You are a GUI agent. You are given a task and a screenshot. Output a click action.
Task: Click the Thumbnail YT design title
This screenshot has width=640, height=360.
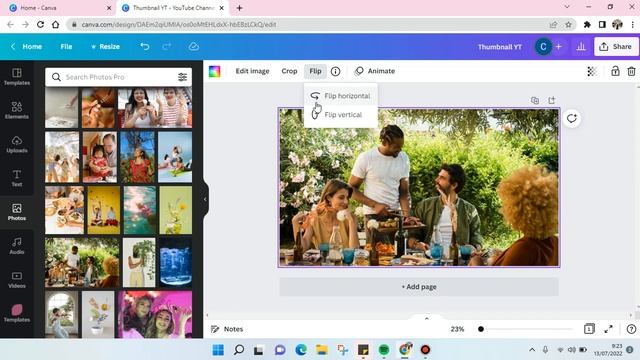pyautogui.click(x=500, y=47)
